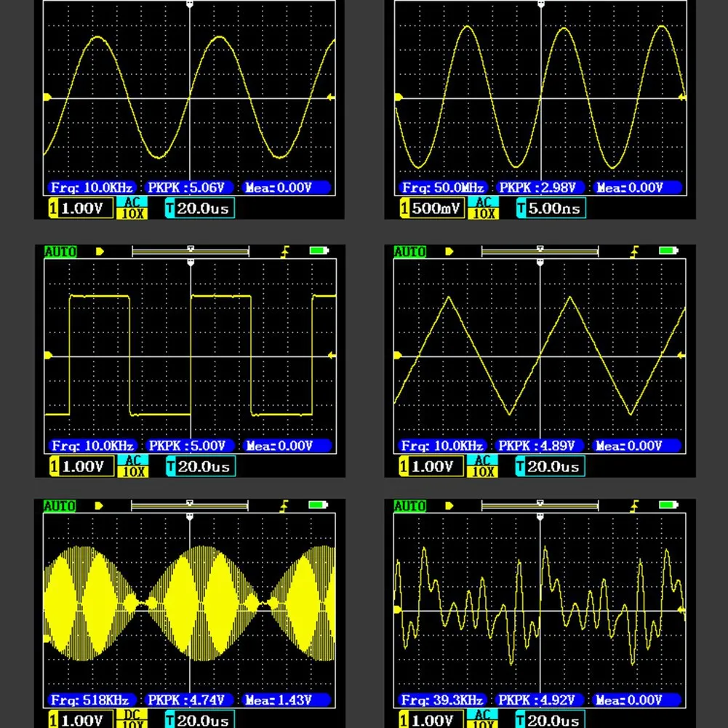
Task: Open the 5.00ns timebase selector
Action: pyautogui.click(x=551, y=208)
